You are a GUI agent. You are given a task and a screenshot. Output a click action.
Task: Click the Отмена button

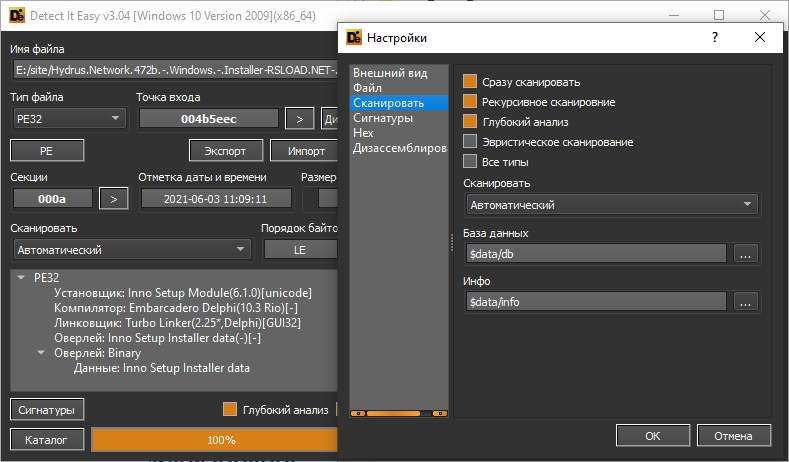point(734,436)
